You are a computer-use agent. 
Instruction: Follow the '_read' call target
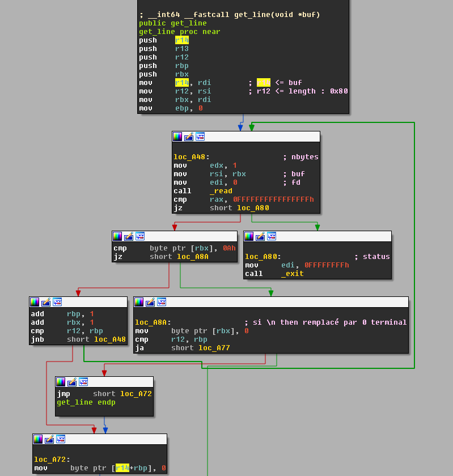(221, 191)
